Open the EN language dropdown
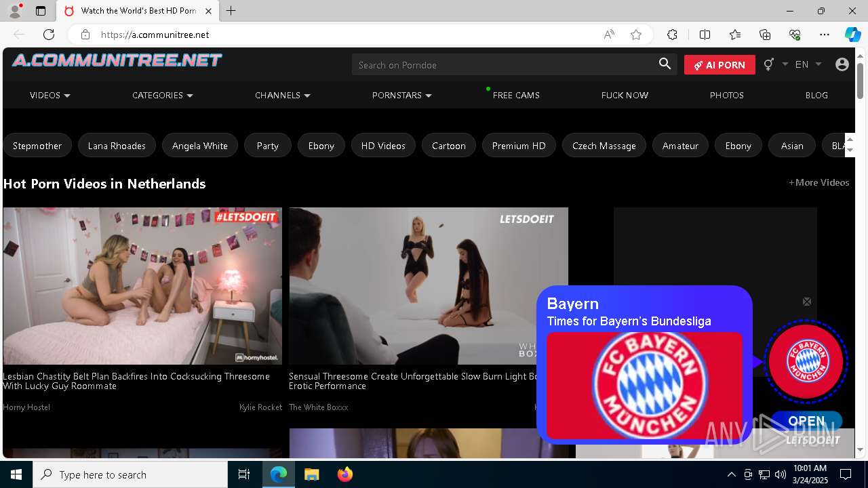Screen dimensions: 868x488 (x=808, y=64)
